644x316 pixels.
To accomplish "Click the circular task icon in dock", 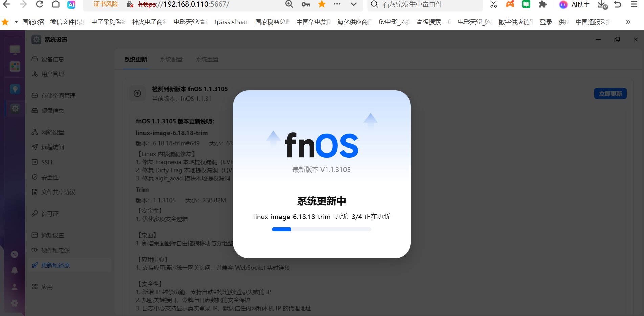I will click(15, 254).
